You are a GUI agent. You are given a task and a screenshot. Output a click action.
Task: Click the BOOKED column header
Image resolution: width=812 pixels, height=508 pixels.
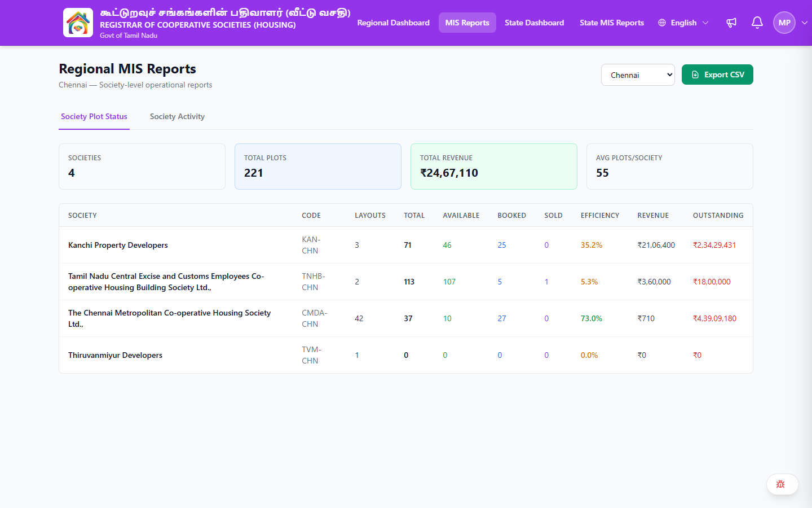512,216
